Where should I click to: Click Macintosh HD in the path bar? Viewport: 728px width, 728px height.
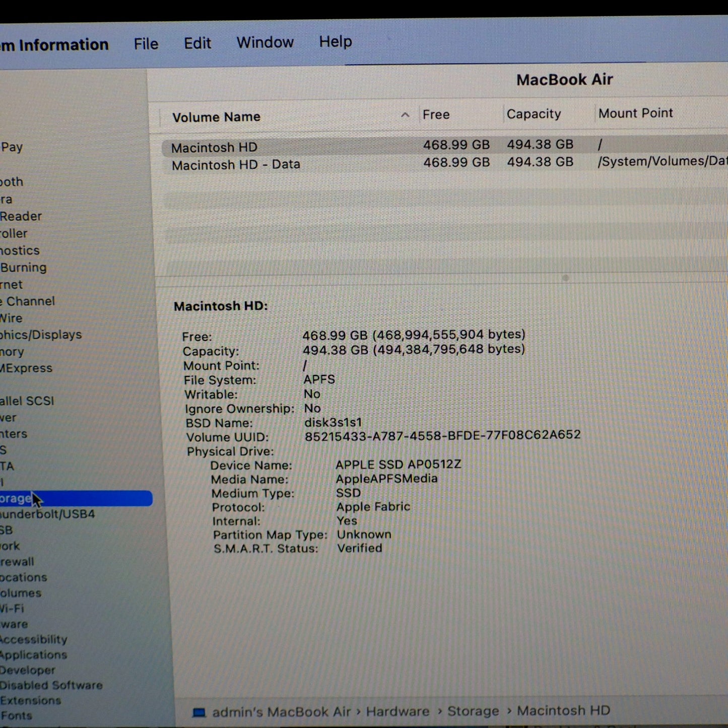[x=563, y=710]
